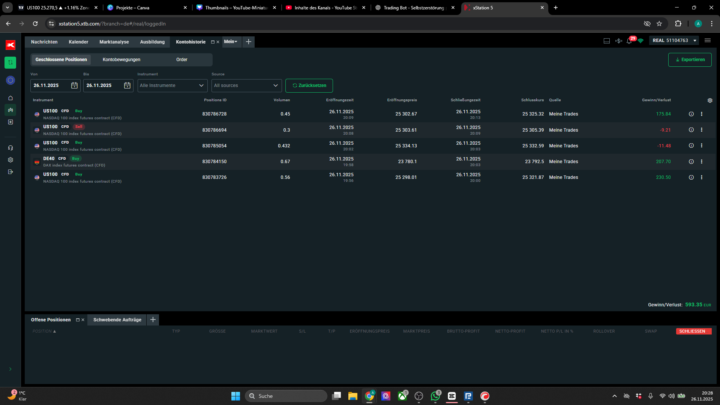Image resolution: width=720 pixels, height=405 pixels.
Task: Open WhatsApp from the taskbar
Action: tap(435, 396)
